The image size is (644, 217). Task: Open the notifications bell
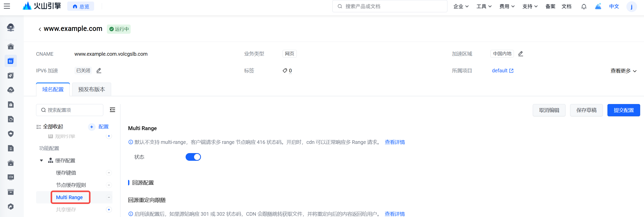[x=584, y=6]
